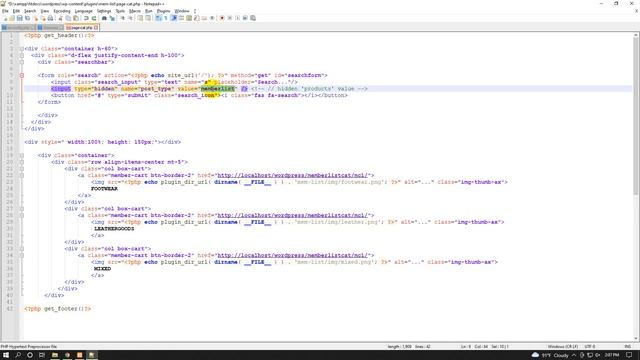Close the page-cat.php tab
The image size is (640, 360).
[96, 28]
